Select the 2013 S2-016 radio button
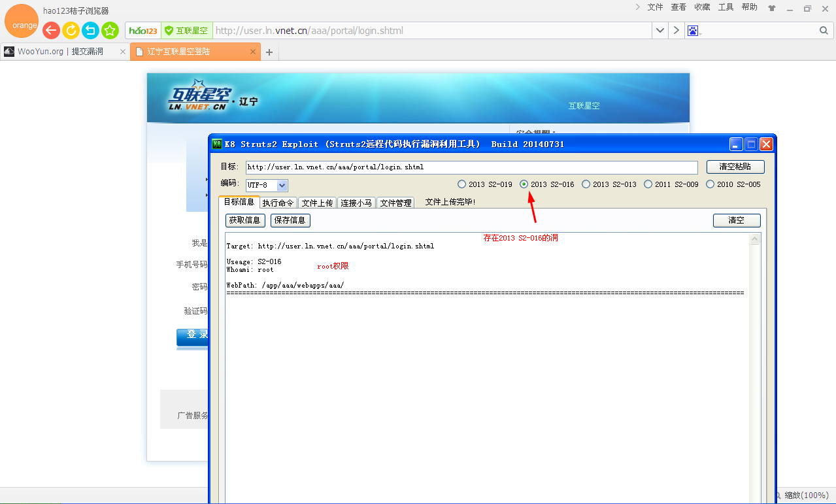The height and width of the screenshot is (504, 836). point(547,184)
